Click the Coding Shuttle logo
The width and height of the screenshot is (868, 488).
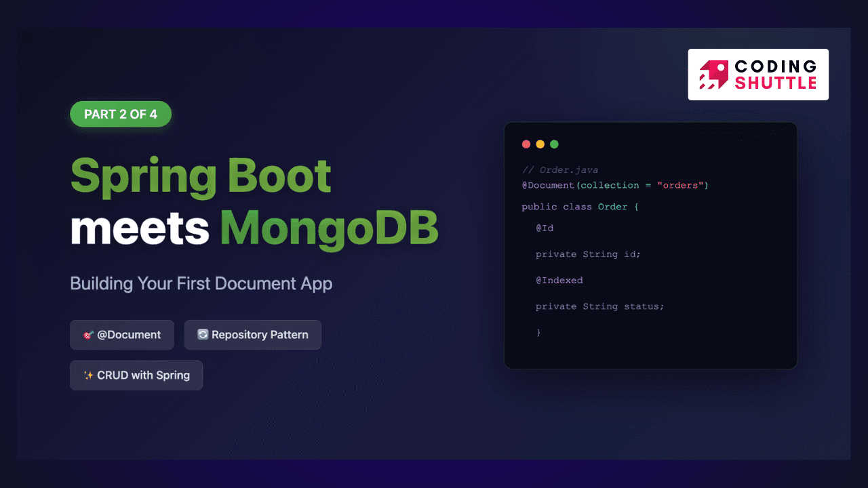point(758,75)
